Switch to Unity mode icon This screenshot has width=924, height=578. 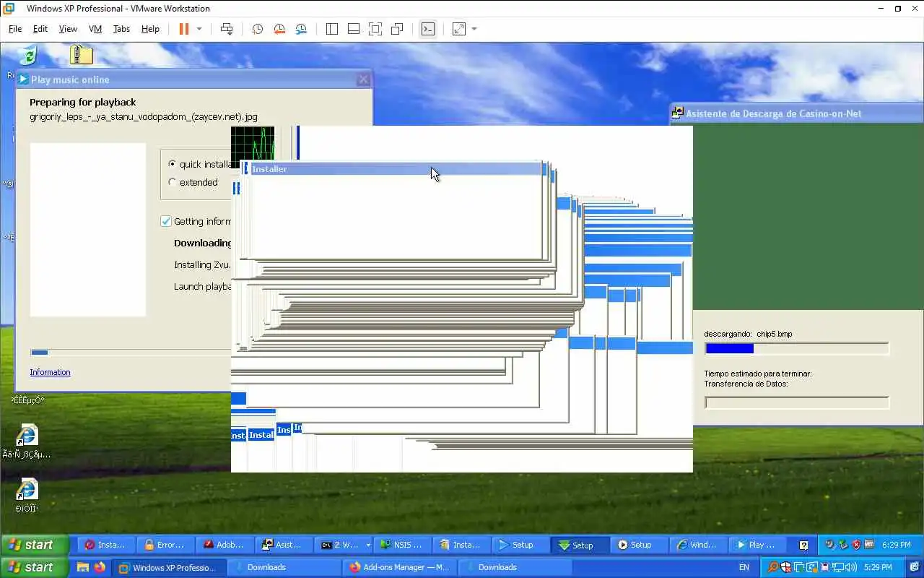click(397, 29)
